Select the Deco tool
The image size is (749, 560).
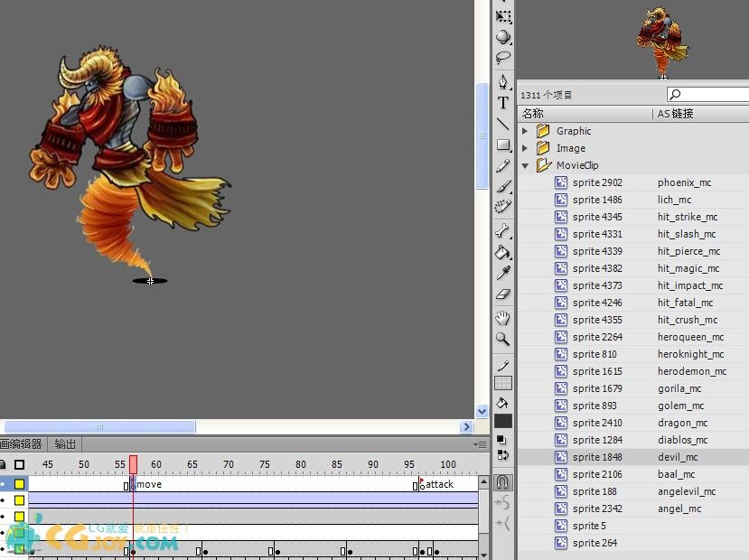[503, 207]
